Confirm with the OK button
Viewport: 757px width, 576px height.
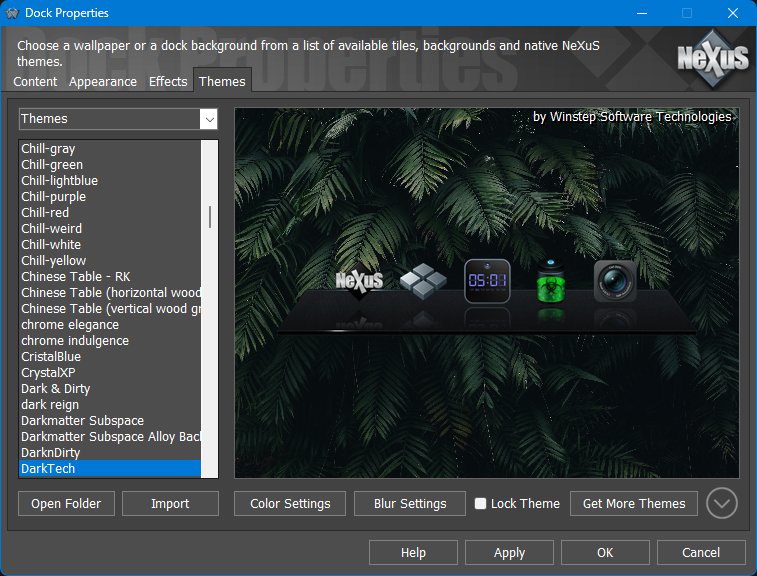(x=605, y=552)
